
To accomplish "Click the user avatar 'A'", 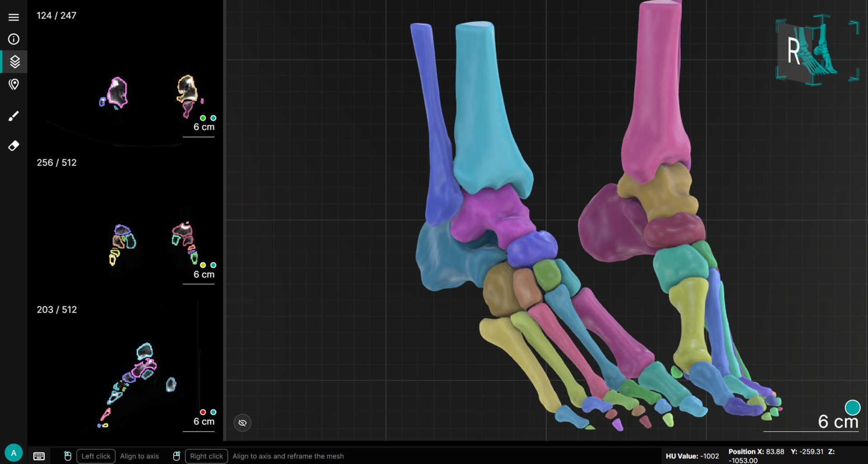I will [14, 453].
